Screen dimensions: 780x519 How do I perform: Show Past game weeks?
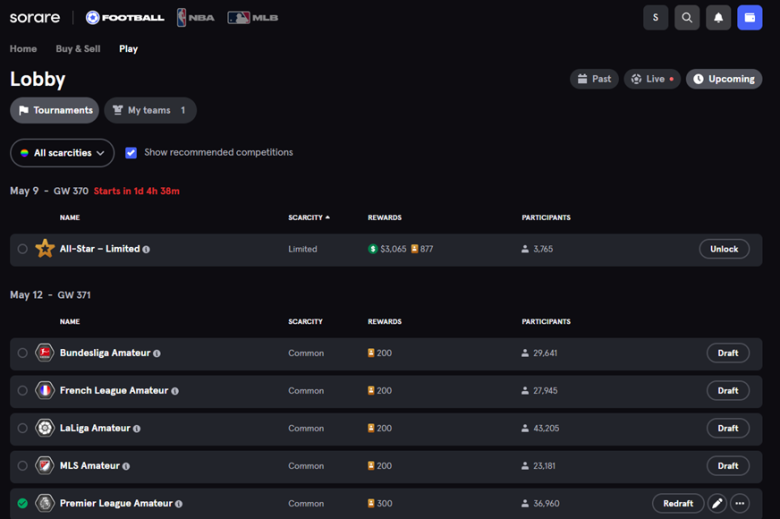(x=594, y=79)
